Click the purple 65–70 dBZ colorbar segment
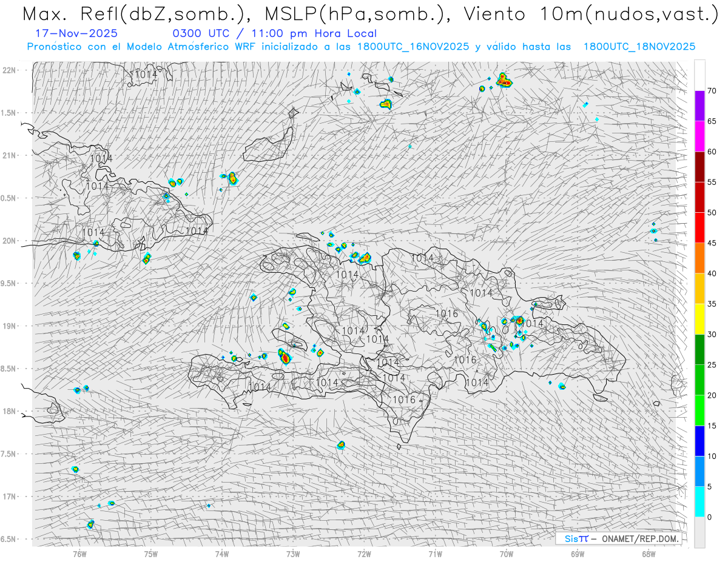Viewport: 728px width, 562px height. (699, 106)
